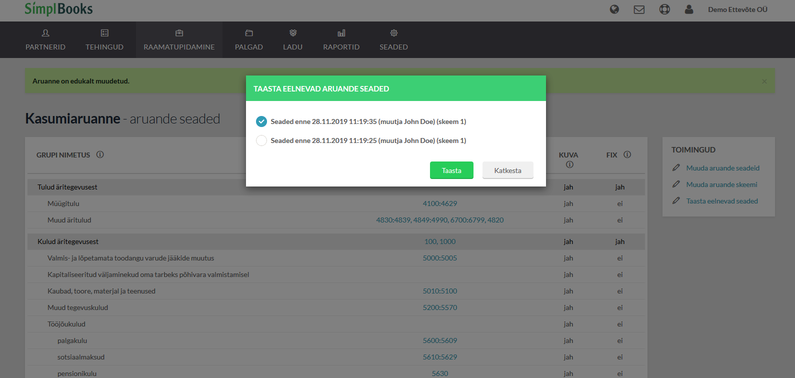Image resolution: width=795 pixels, height=378 pixels.
Task: Click the Katkesta button
Action: click(x=508, y=170)
